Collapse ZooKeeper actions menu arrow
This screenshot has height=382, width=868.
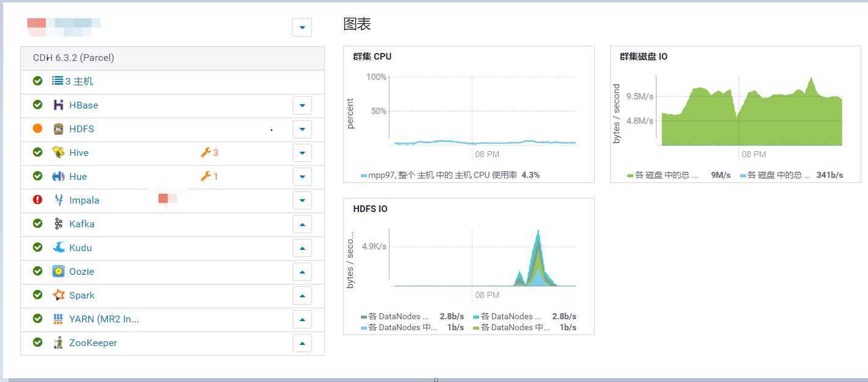302,342
